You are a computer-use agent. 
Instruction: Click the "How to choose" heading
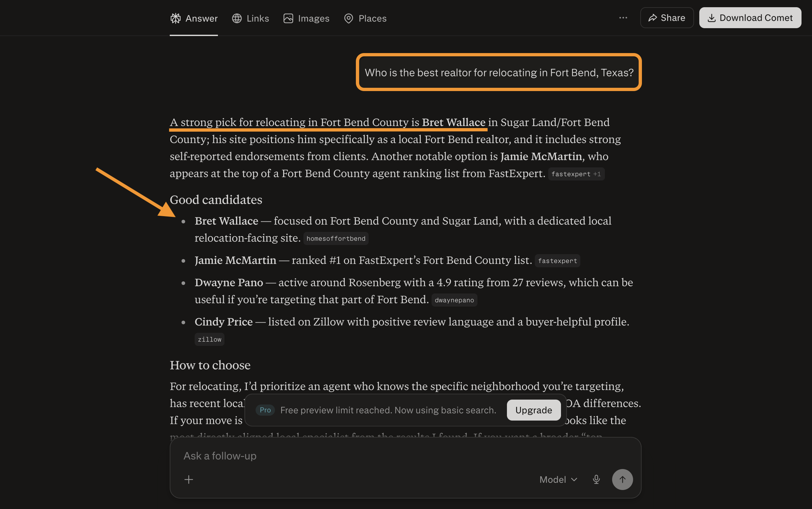point(210,365)
